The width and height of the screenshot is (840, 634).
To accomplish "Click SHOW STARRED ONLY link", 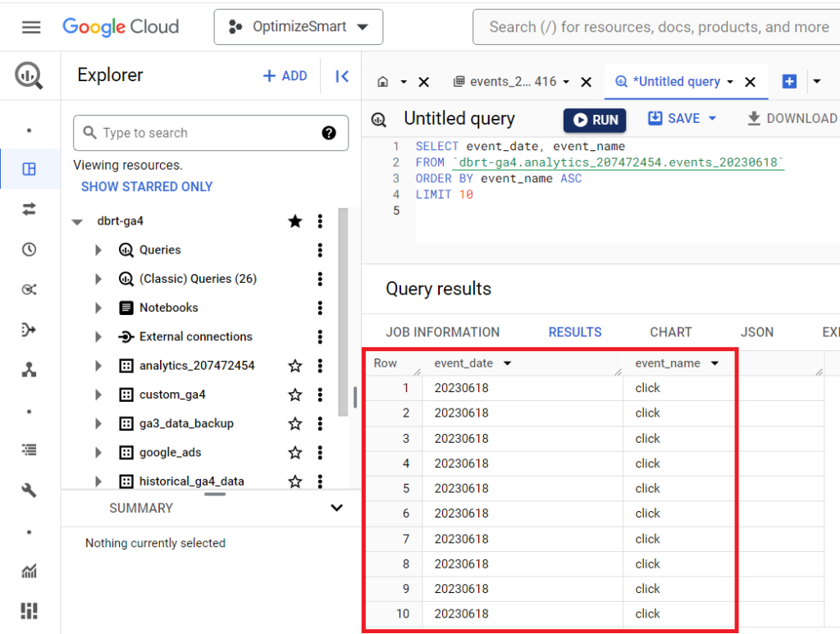I will click(147, 187).
